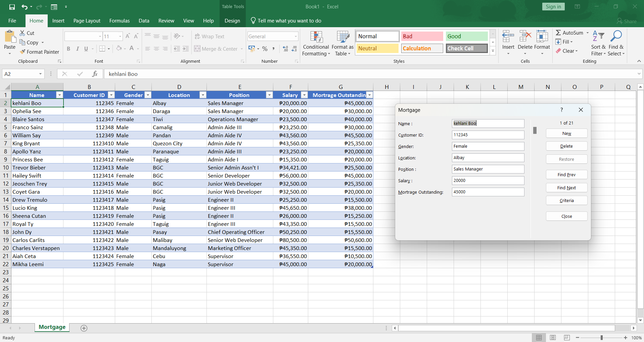The width and height of the screenshot is (644, 342).
Task: Click the AutoSum icon
Action: tap(558, 33)
